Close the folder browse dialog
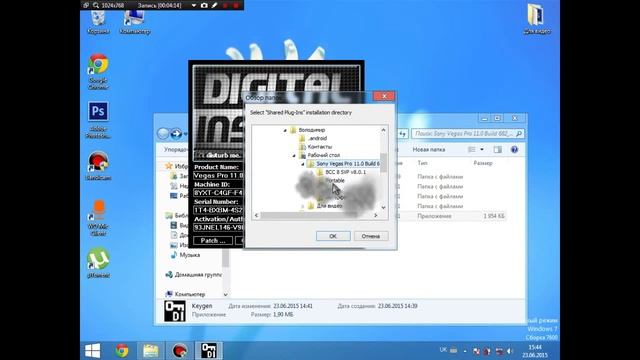This screenshot has height=360, width=640. point(384,96)
